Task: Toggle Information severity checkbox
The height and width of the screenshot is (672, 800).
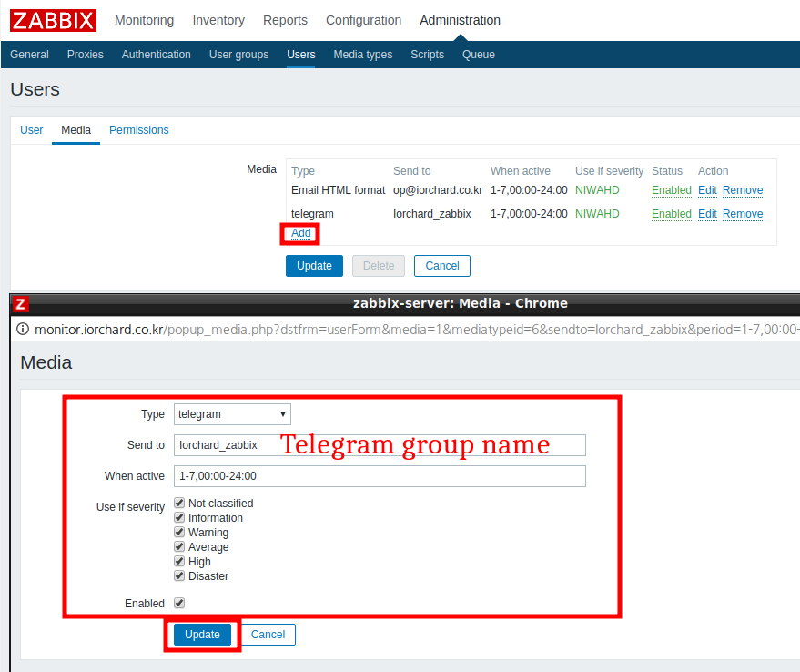Action: pos(179,518)
